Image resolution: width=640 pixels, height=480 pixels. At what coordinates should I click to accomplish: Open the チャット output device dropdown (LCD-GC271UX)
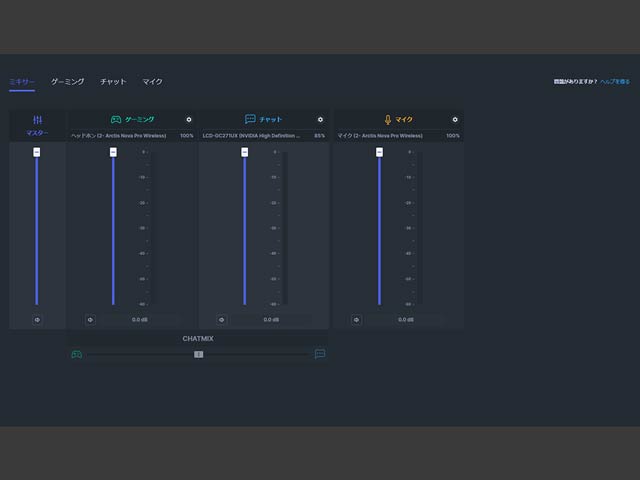coord(251,136)
